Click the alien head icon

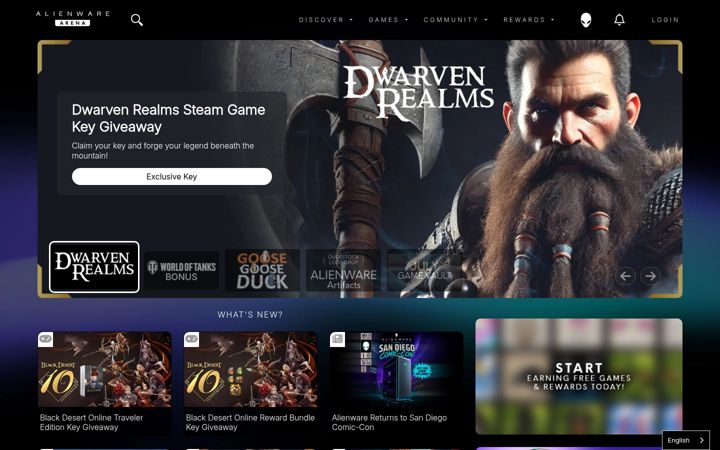[585, 20]
